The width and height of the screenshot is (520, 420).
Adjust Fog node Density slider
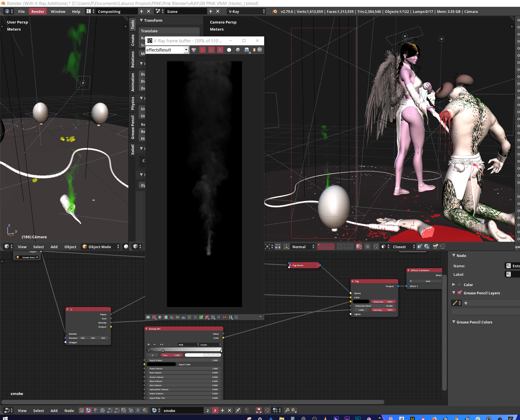pos(384,310)
